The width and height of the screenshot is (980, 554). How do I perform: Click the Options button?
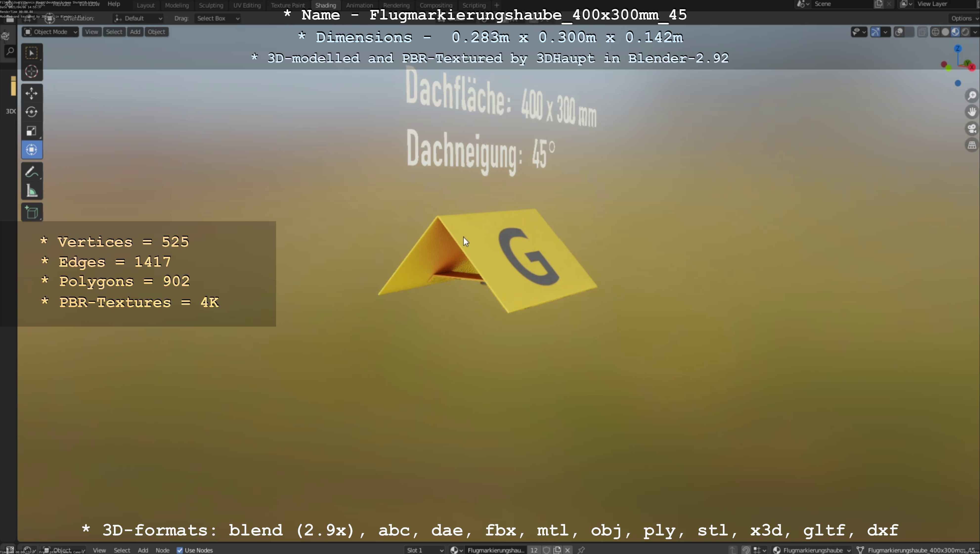[x=962, y=18]
